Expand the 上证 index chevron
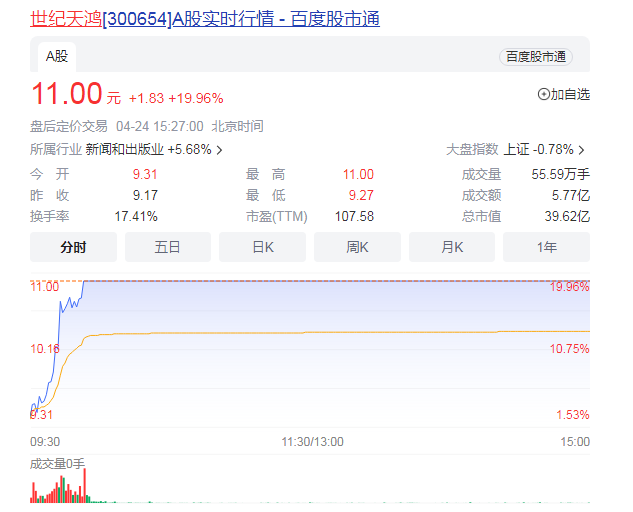The height and width of the screenshot is (512, 633). click(582, 150)
